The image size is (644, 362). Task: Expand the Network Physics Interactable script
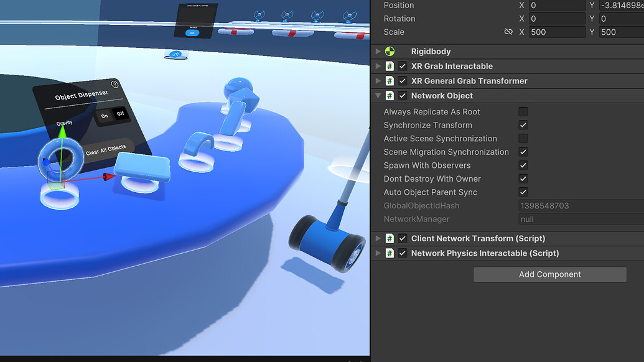(378, 253)
